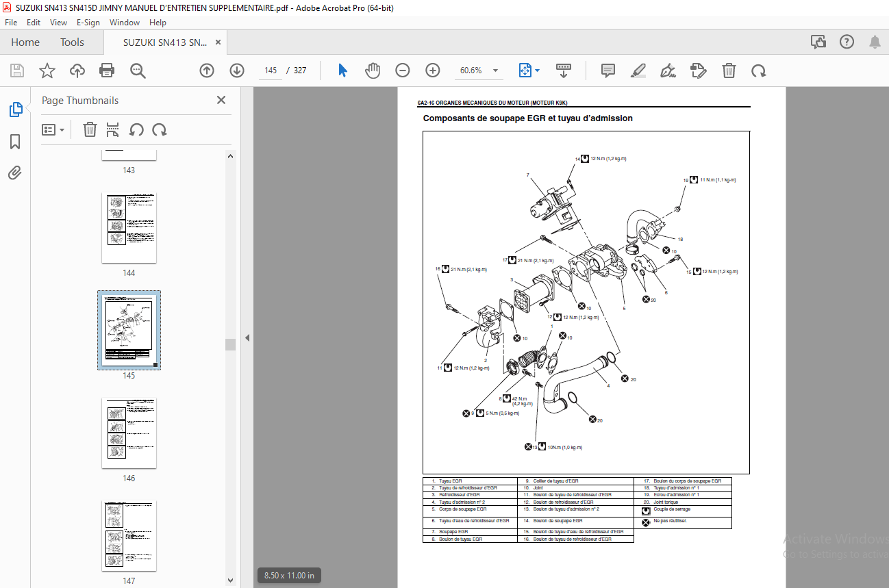Select page 145 thumbnail
Image resolution: width=889 pixels, height=588 pixels.
click(x=129, y=330)
